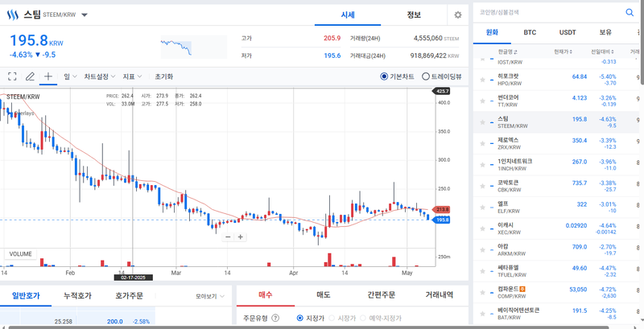Favorite 썬더코어 with its star icon
The height and width of the screenshot is (329, 644).
click(x=482, y=101)
